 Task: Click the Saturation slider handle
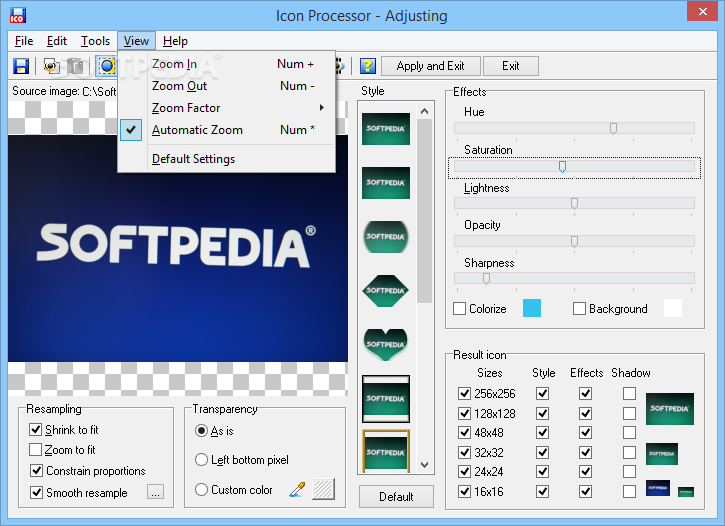pyautogui.click(x=562, y=166)
